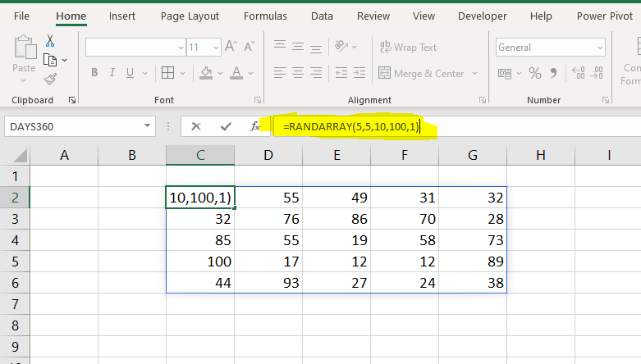The height and width of the screenshot is (364, 641).
Task: Align text right
Action: [316, 73]
